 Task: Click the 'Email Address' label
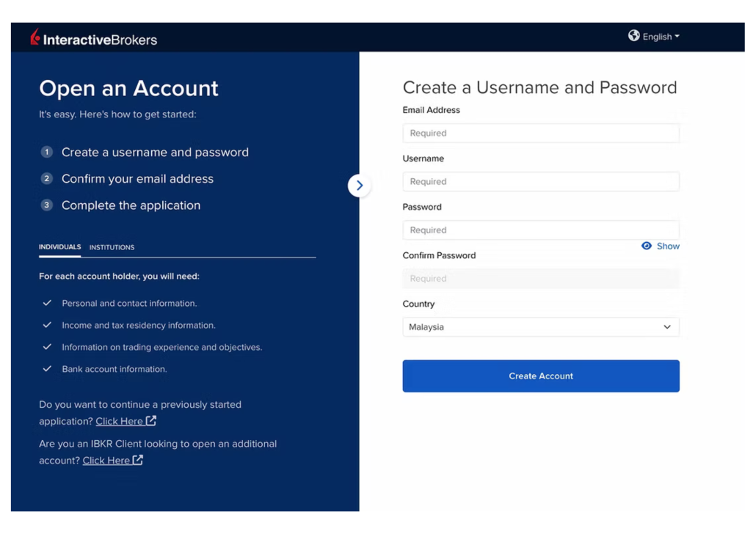[432, 110]
